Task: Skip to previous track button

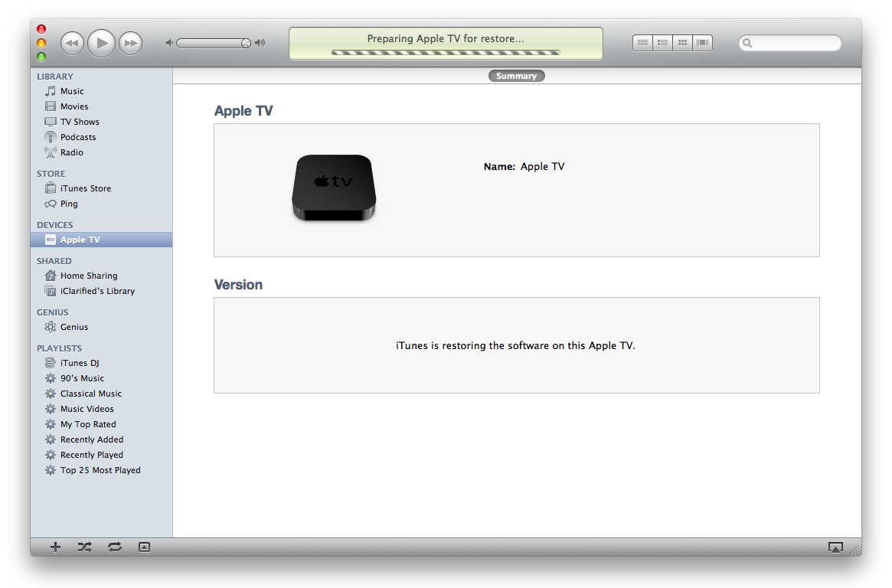Action: tap(72, 43)
